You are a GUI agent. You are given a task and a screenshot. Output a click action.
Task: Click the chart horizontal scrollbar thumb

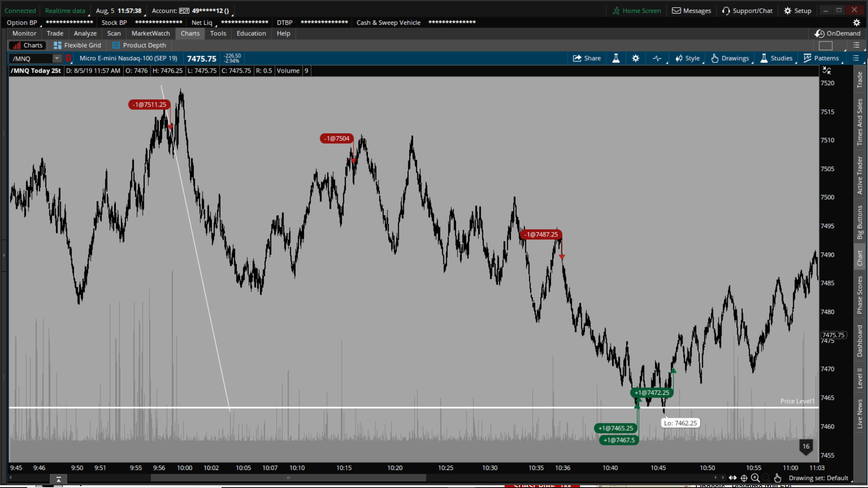coord(288,478)
